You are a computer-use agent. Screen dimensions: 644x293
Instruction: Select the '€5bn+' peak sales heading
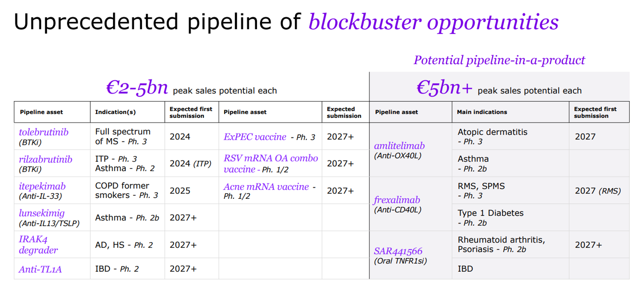click(x=444, y=88)
